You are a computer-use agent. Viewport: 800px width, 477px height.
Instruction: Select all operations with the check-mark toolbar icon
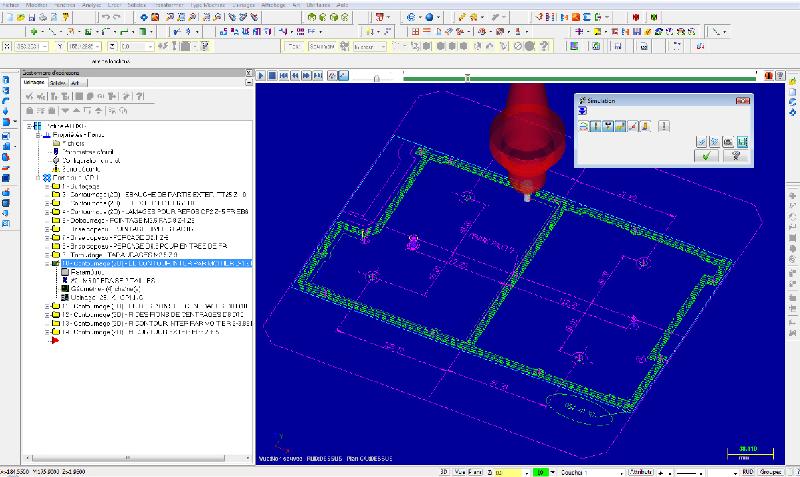pos(29,96)
